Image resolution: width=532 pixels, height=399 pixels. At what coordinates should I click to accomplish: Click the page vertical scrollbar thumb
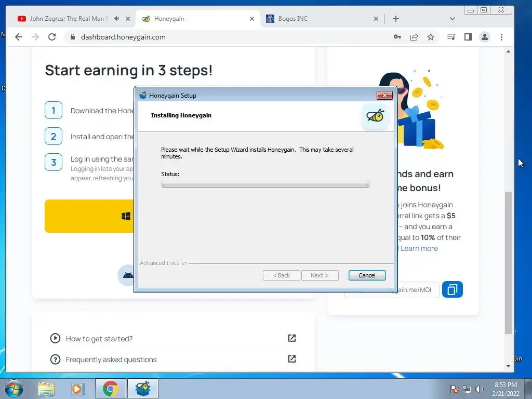tap(508, 263)
